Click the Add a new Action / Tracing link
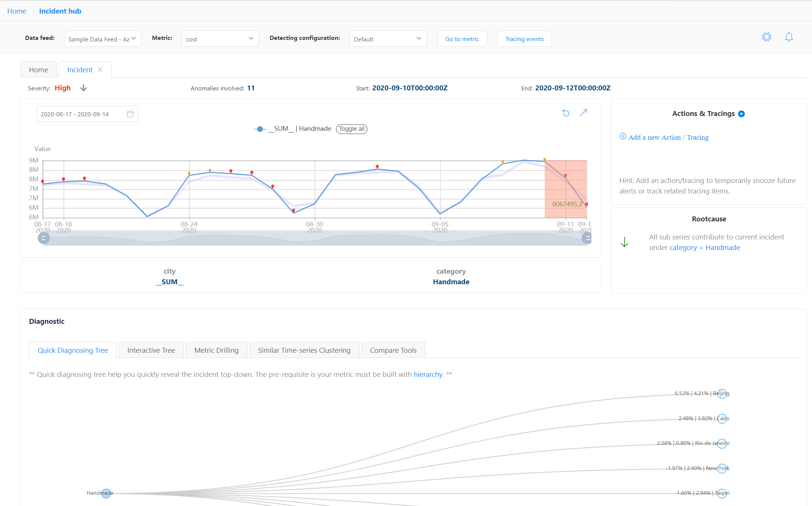Viewport: 812px width, 506px height. pyautogui.click(x=668, y=137)
